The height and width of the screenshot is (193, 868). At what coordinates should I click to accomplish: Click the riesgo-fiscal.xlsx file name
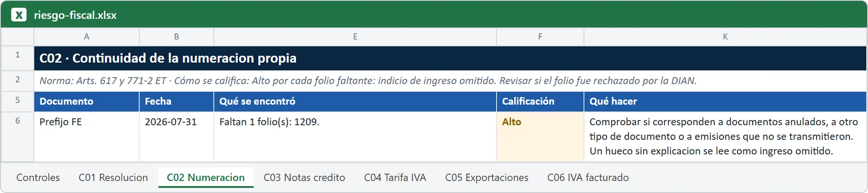[x=75, y=15]
